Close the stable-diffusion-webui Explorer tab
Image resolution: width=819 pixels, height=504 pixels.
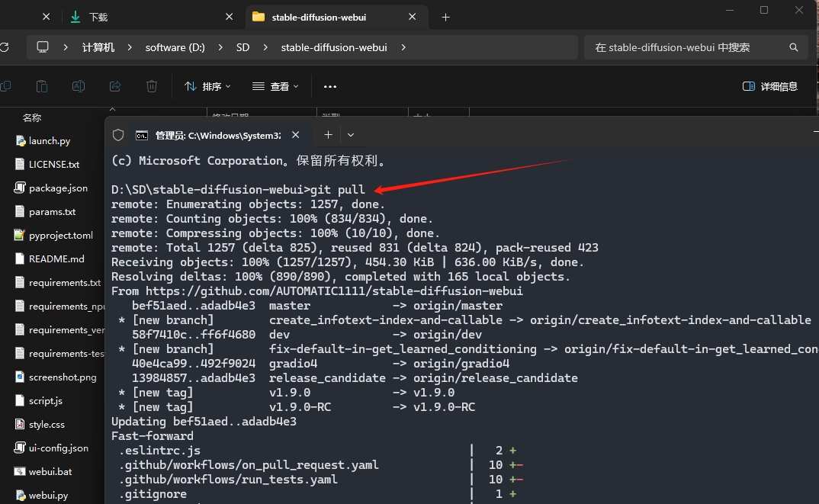[x=412, y=18]
